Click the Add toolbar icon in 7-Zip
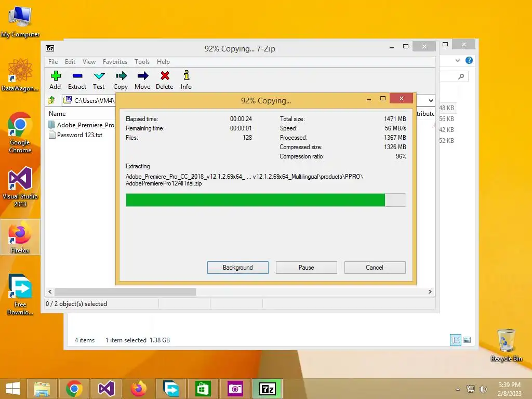Image resolution: width=532 pixels, height=399 pixels. [55, 80]
